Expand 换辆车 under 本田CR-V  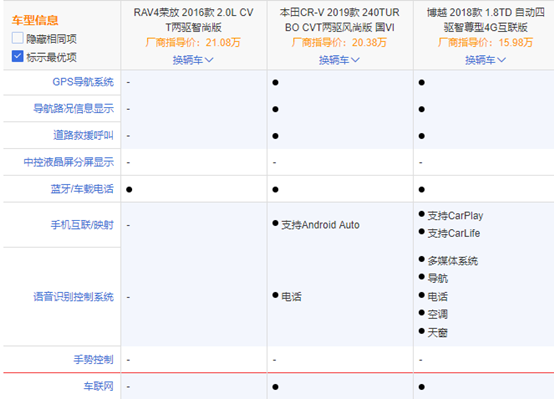click(x=339, y=60)
